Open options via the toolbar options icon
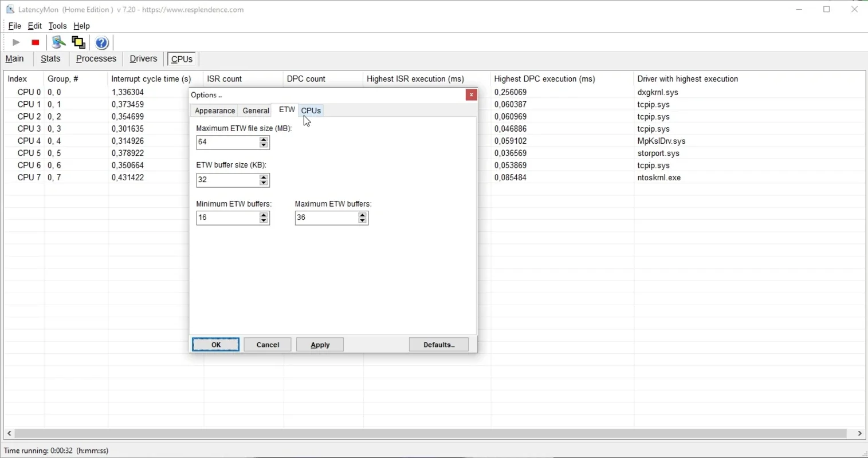Viewport: 868px width, 458px height. coord(58,42)
